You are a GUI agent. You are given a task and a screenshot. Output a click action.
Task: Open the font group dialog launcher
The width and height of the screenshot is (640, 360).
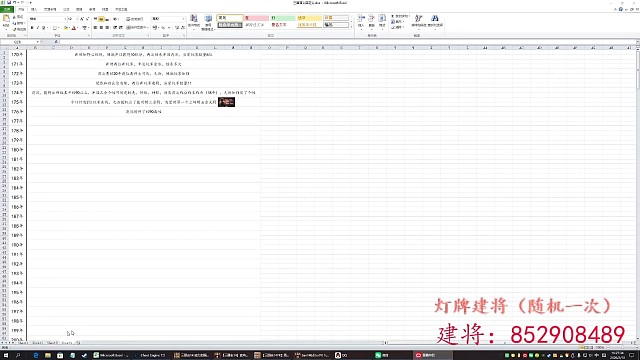(89, 36)
